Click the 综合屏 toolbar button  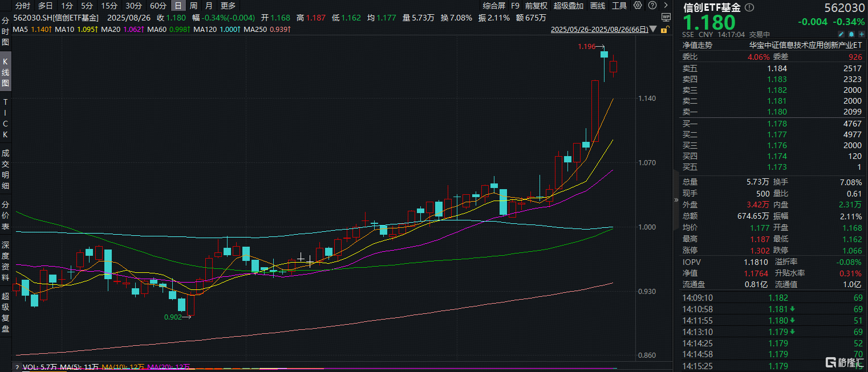tap(494, 6)
